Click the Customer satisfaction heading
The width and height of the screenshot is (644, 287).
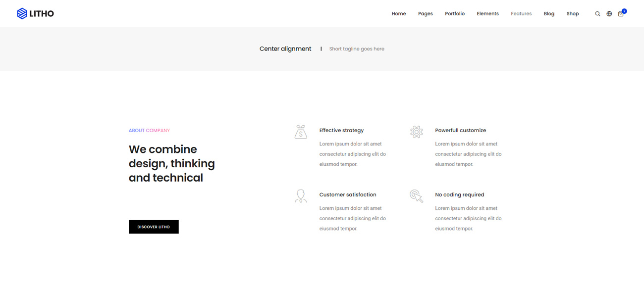(x=348, y=195)
